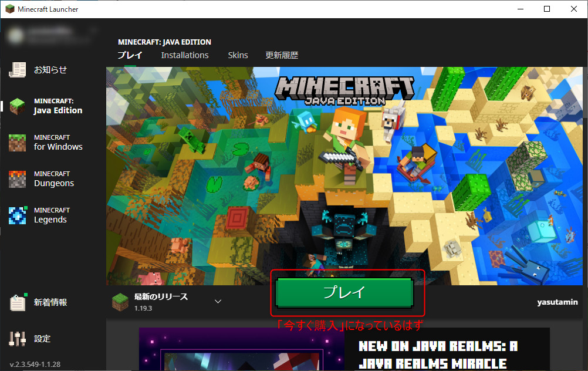Click the 1.19.3 version text

point(143,308)
